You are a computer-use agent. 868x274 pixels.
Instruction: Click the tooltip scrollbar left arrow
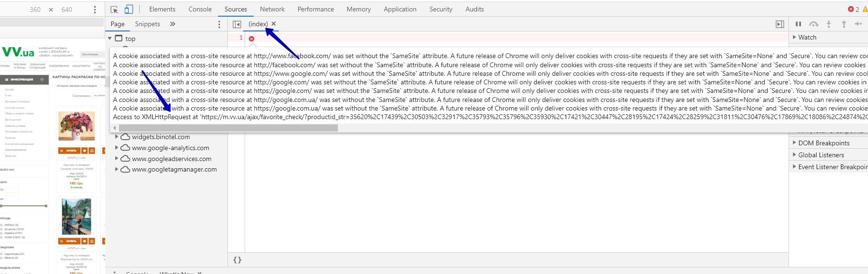click(114, 128)
